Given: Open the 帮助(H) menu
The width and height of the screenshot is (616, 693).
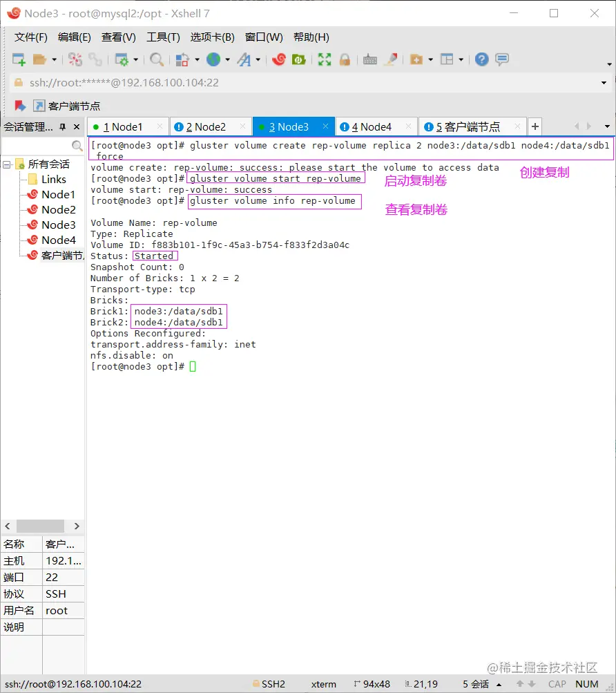Looking at the screenshot, I should pyautogui.click(x=311, y=37).
